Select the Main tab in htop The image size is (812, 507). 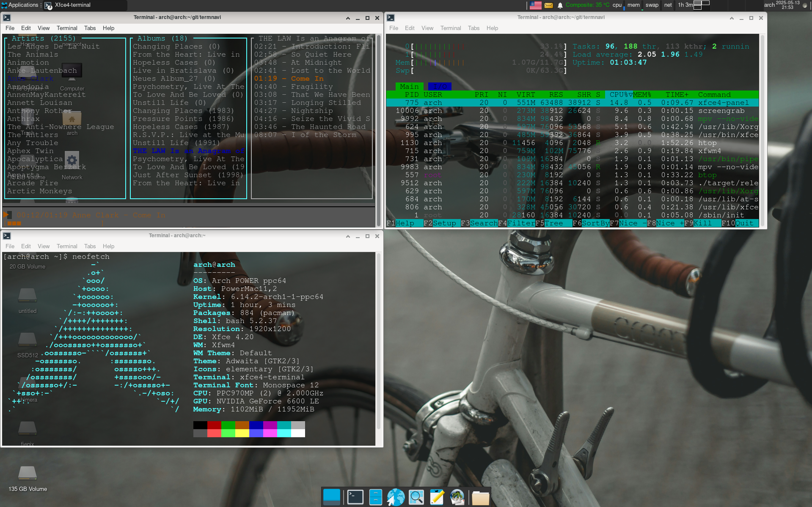click(409, 86)
